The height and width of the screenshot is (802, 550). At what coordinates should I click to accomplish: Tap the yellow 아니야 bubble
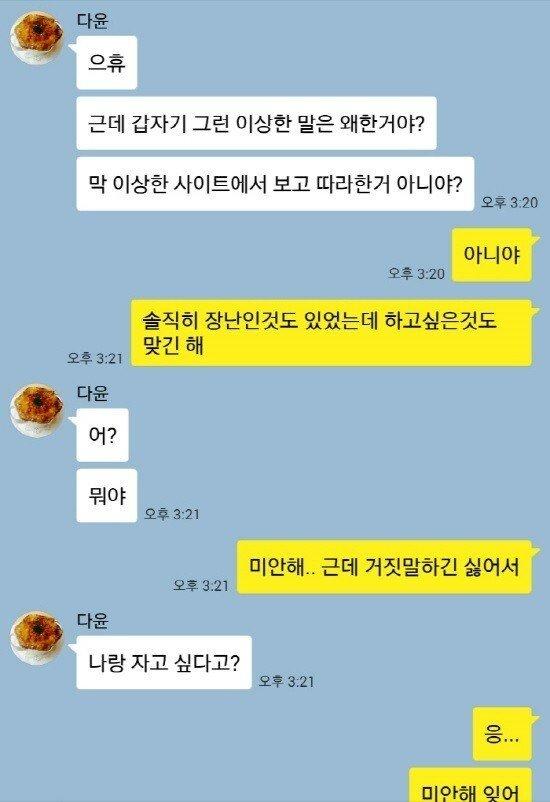(492, 255)
